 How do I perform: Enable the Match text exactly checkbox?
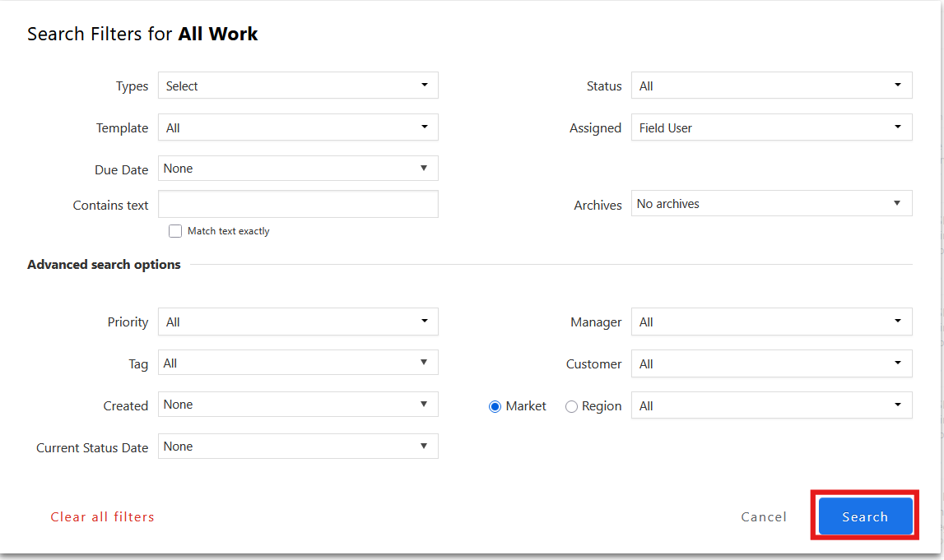click(175, 231)
